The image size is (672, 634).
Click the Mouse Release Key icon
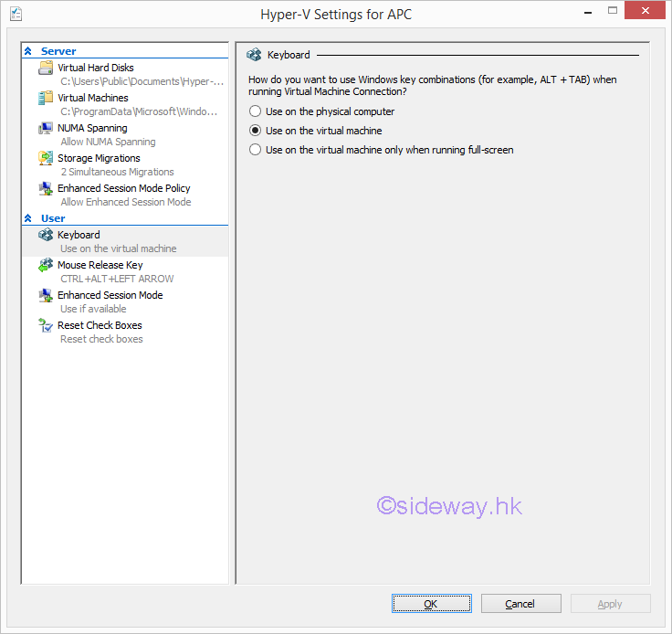point(46,266)
